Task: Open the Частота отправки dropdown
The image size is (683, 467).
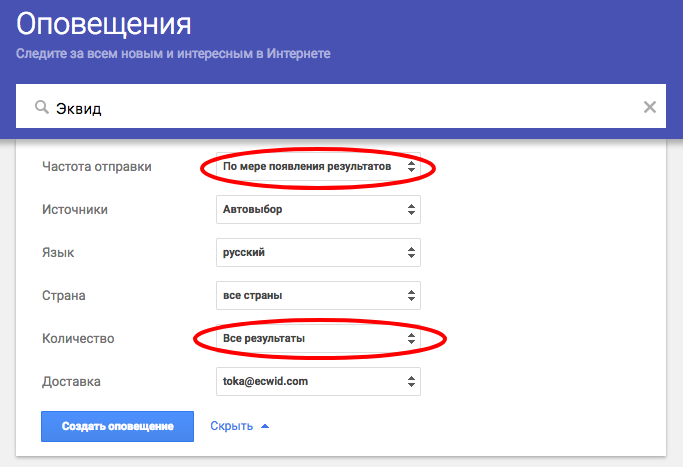Action: pos(318,166)
